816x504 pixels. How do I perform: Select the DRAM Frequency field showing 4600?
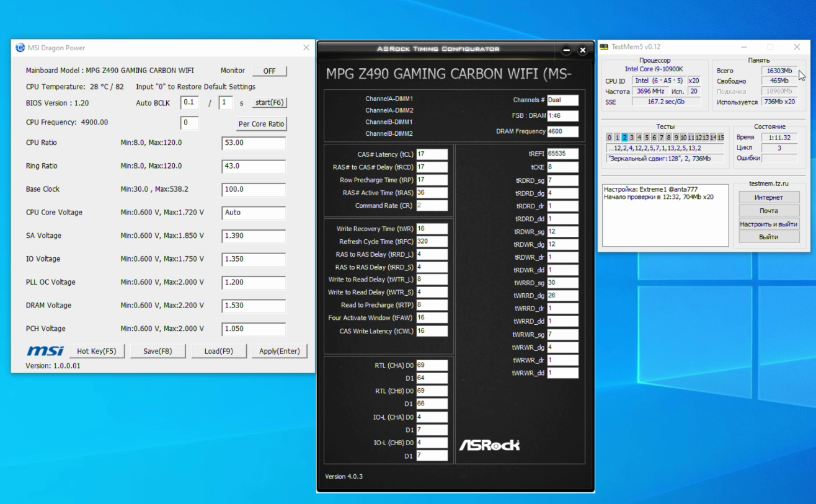point(562,131)
